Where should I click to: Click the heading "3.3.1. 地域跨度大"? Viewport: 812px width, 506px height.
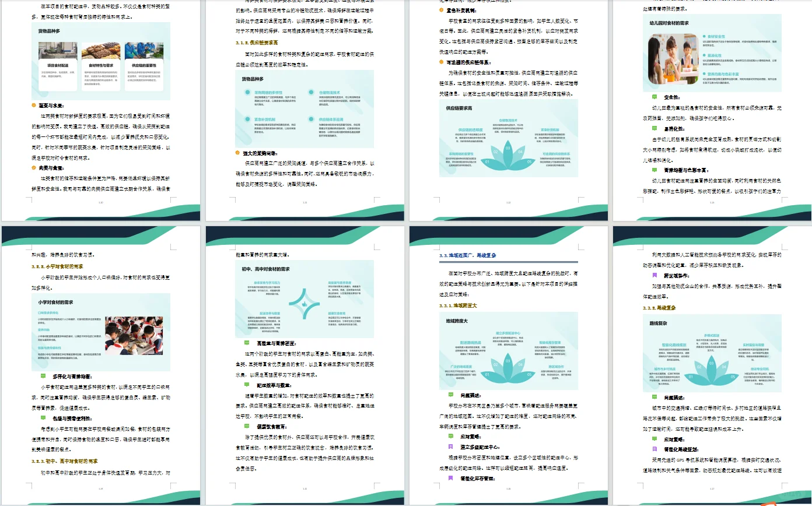tap(458, 305)
